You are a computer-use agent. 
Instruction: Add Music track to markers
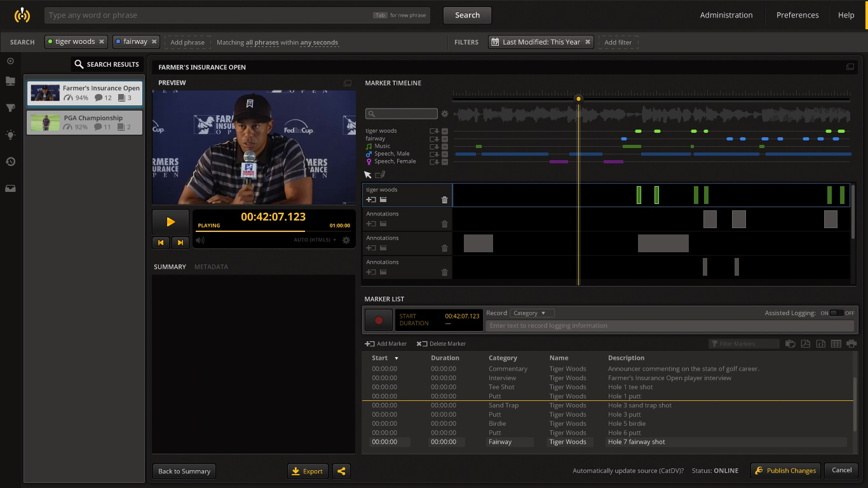(435, 146)
